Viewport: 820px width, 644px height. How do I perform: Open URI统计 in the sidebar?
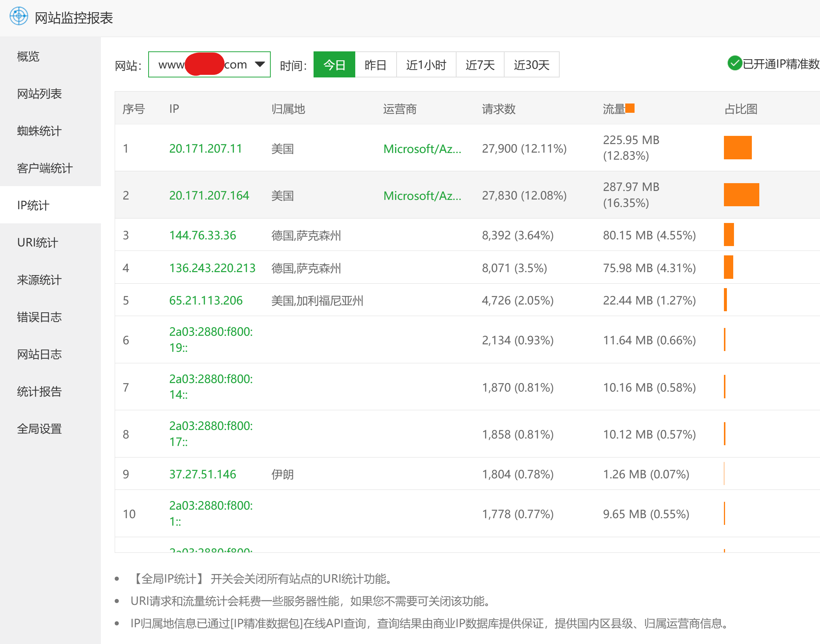coord(50,242)
